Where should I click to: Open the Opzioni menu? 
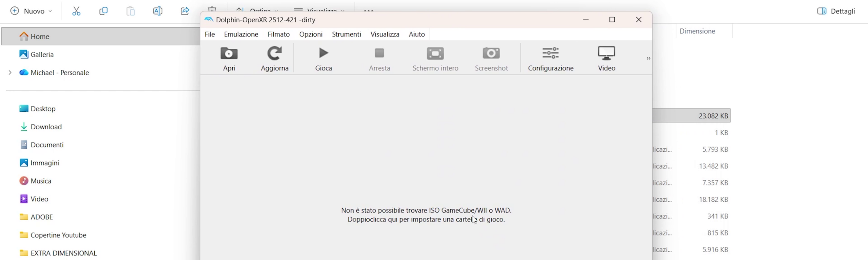(x=311, y=34)
